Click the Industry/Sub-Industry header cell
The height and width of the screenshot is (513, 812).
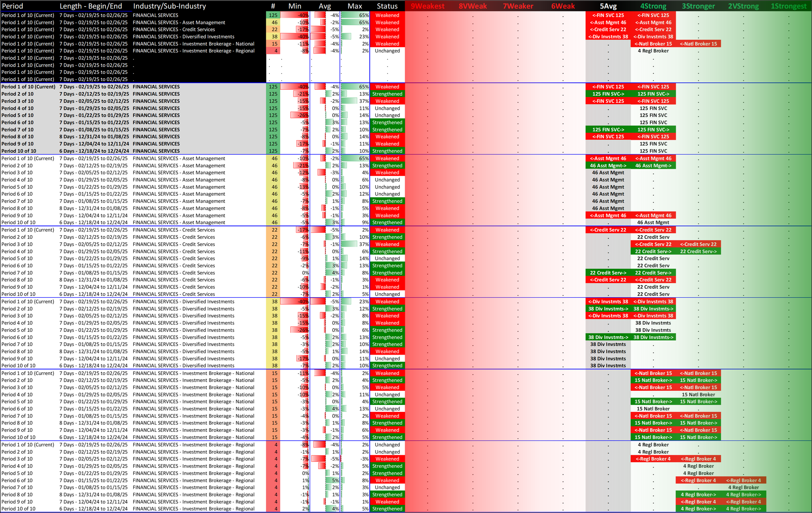169,6
